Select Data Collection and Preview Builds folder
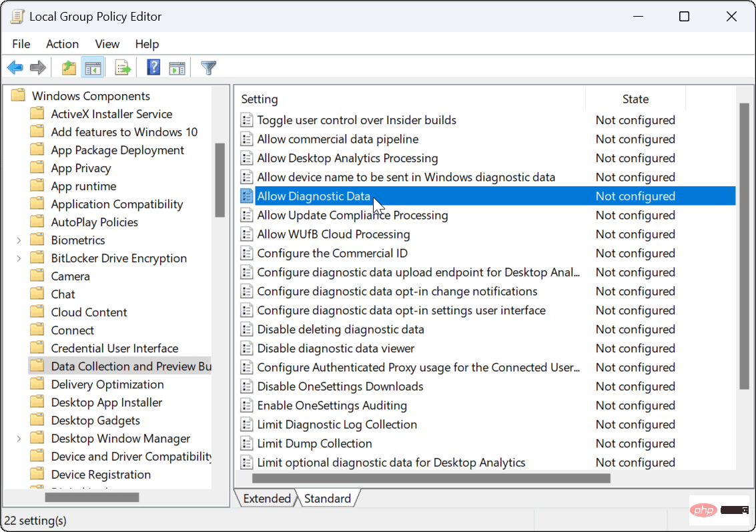 131,366
